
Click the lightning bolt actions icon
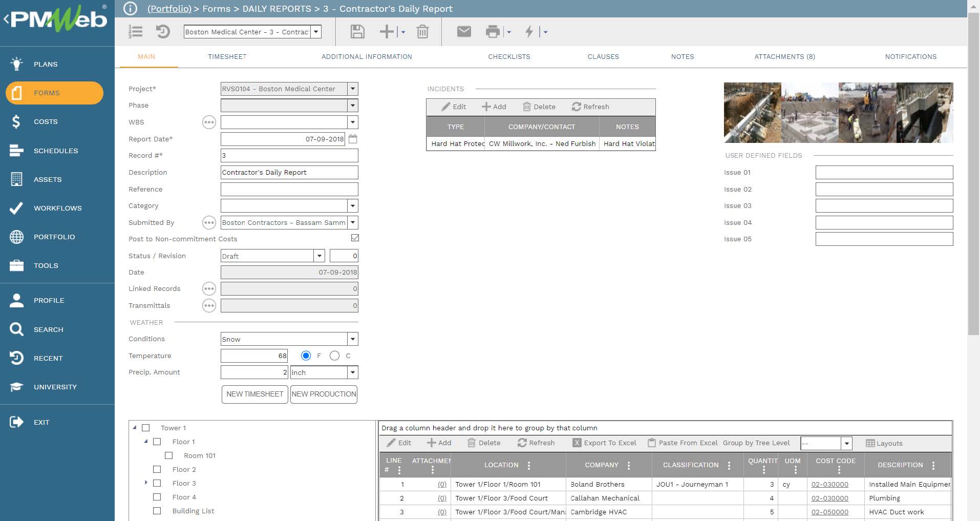529,32
